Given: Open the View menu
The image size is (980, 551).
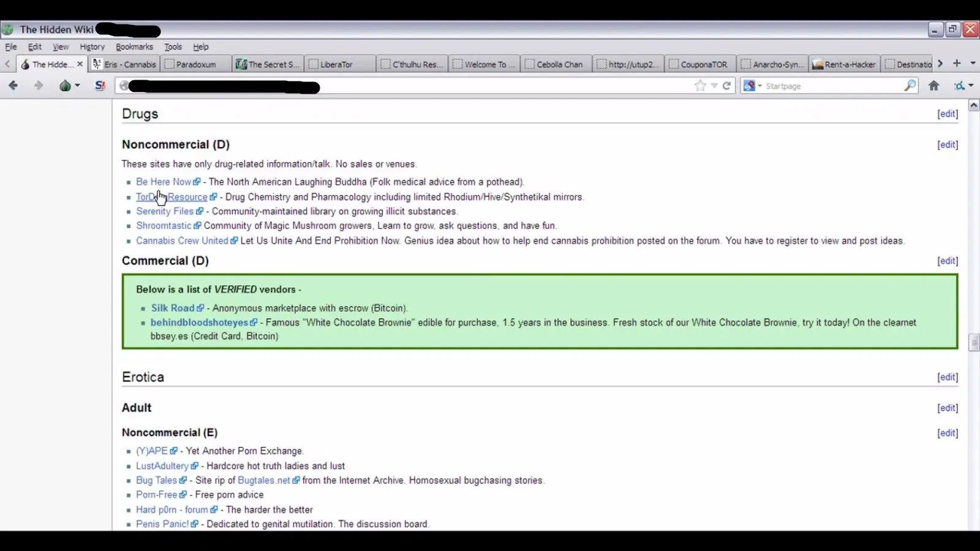Looking at the screenshot, I should tap(61, 47).
